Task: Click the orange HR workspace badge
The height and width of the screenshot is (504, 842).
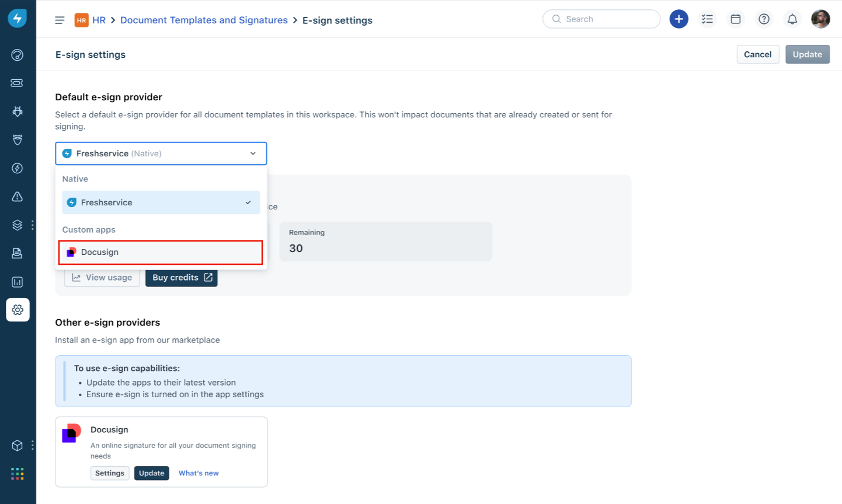Action: coord(82,20)
